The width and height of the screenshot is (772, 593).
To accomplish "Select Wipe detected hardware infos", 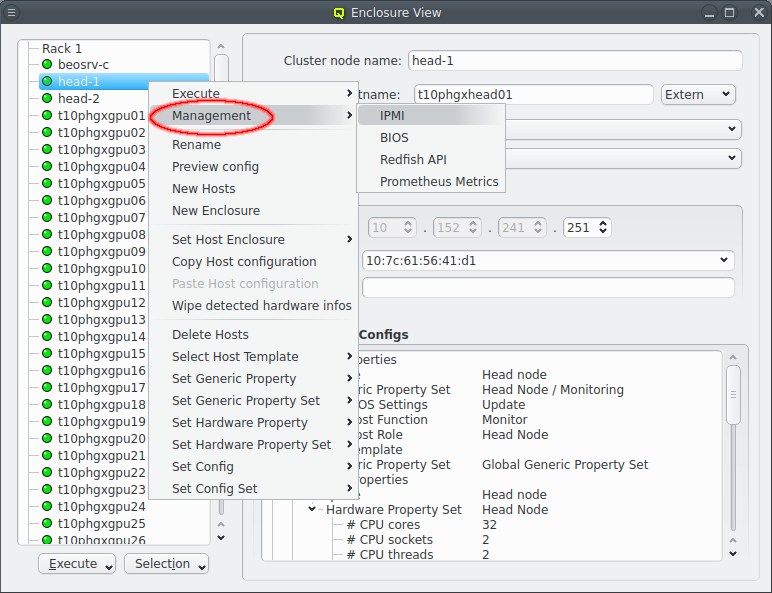I will tap(261, 306).
